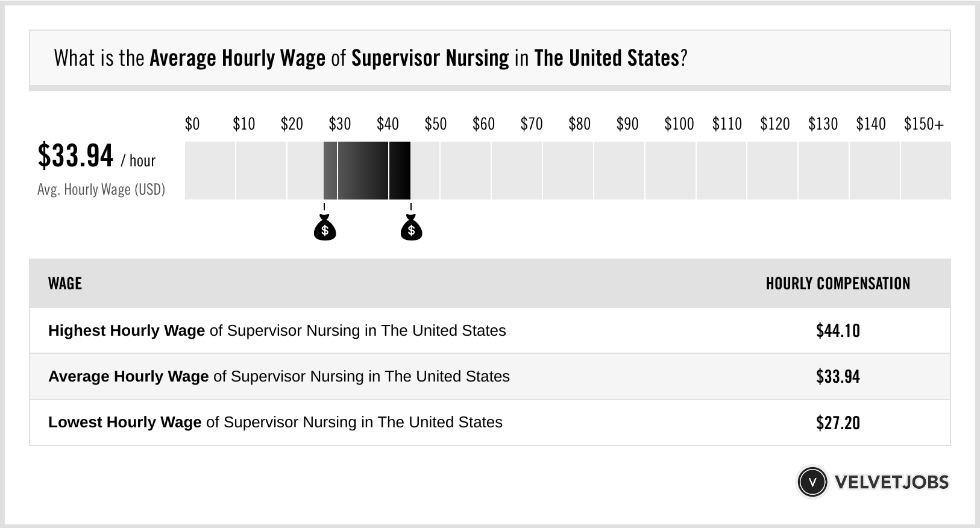
Task: Click the $27.20 compensation value
Action: point(838,423)
